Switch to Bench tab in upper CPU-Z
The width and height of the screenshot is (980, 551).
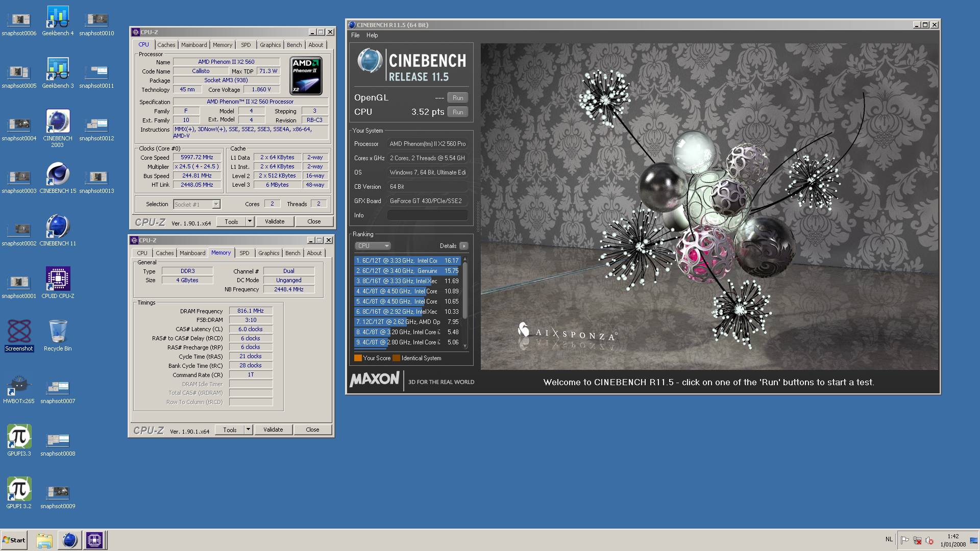point(294,45)
